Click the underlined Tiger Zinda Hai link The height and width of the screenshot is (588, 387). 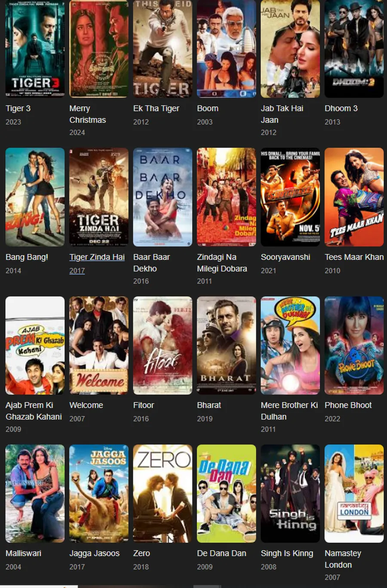coord(97,257)
